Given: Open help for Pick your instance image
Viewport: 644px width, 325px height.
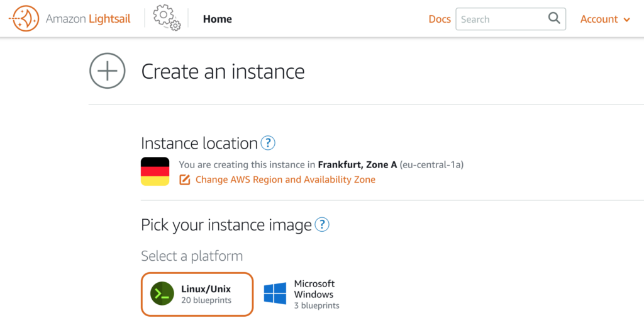Looking at the screenshot, I should click(x=322, y=225).
